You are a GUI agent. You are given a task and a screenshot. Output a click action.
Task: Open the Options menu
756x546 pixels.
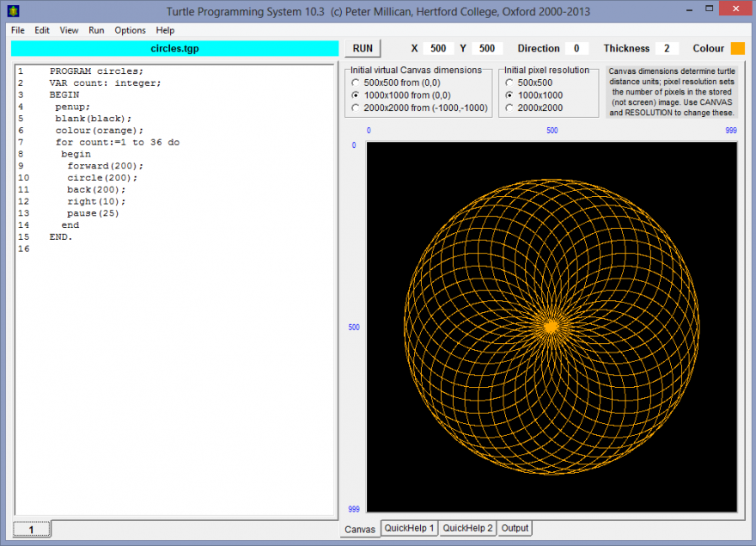(131, 30)
